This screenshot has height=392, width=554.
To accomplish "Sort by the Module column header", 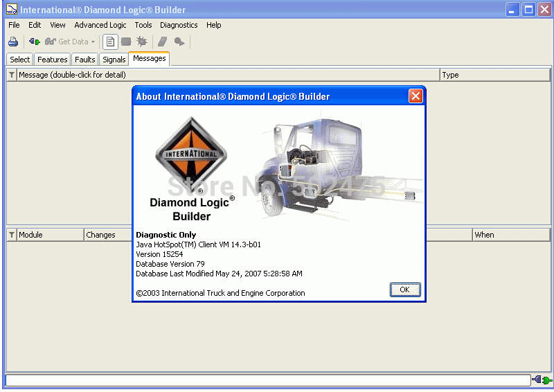I will (50, 235).
